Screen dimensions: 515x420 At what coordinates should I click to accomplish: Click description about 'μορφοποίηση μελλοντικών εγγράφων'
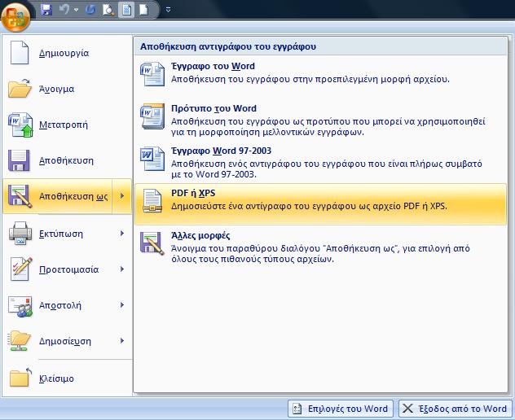tap(328, 127)
